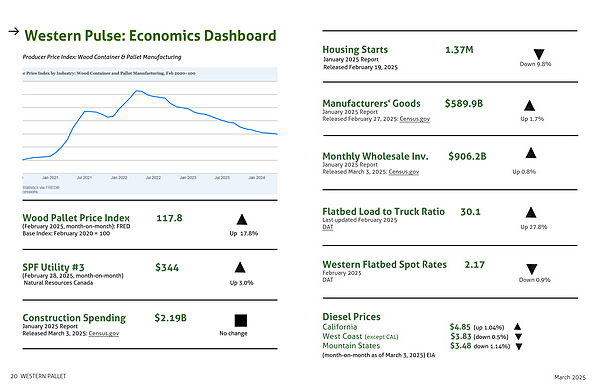Click the Housing Starts down triangle
600x388 pixels.
(x=539, y=54)
